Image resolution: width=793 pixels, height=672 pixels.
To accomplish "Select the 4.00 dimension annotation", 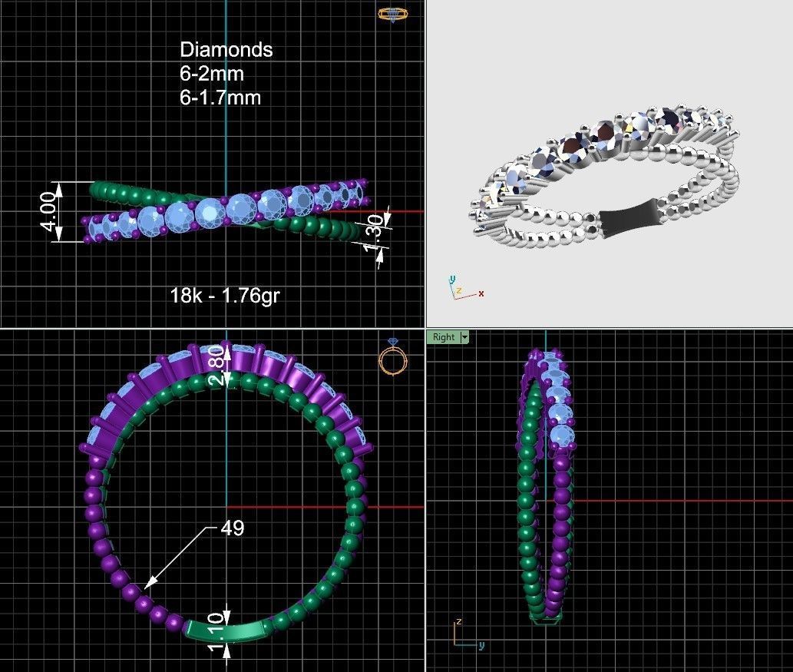I will pos(48,211).
